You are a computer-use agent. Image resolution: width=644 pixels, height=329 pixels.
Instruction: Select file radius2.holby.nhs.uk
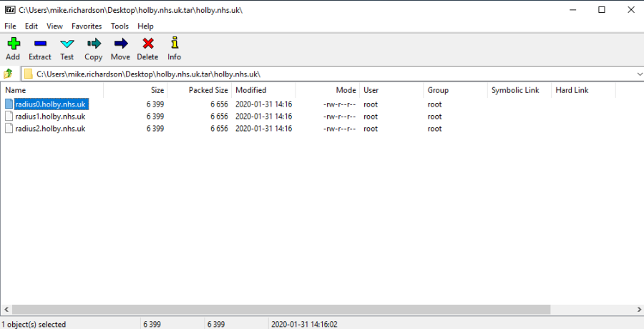pos(50,129)
